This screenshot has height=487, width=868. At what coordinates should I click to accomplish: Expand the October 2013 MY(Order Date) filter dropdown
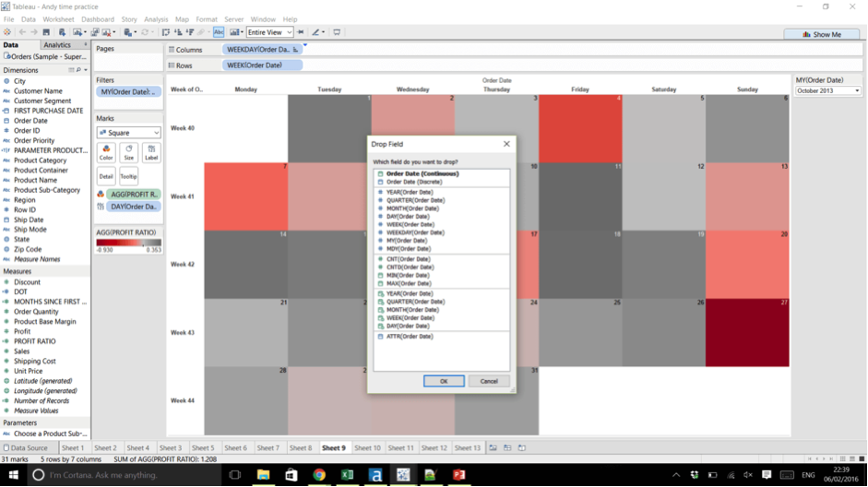(x=828, y=91)
